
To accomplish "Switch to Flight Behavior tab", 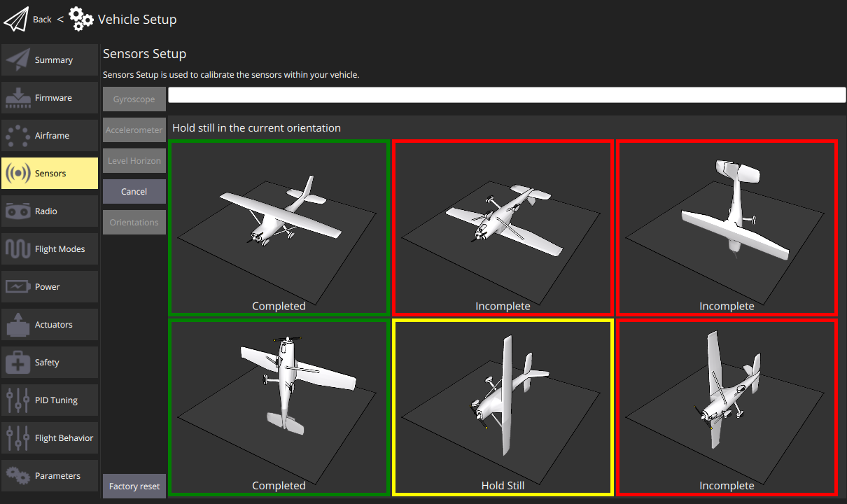I will click(x=50, y=438).
